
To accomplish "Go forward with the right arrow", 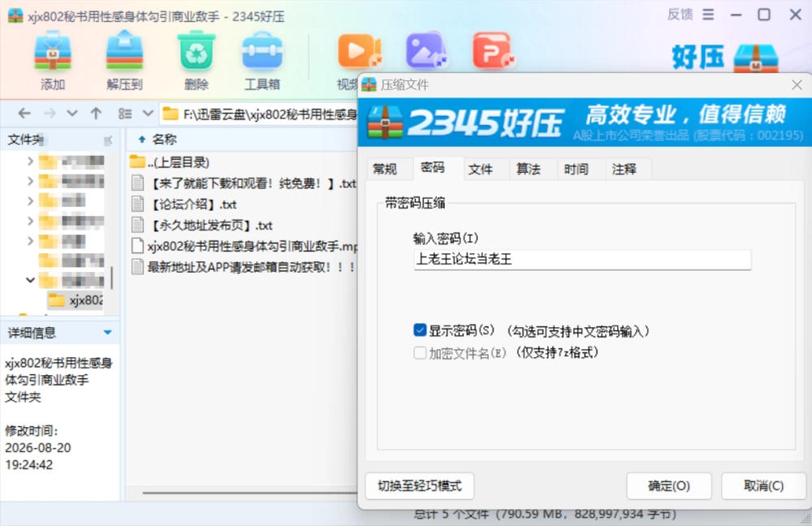I will 50,114.
